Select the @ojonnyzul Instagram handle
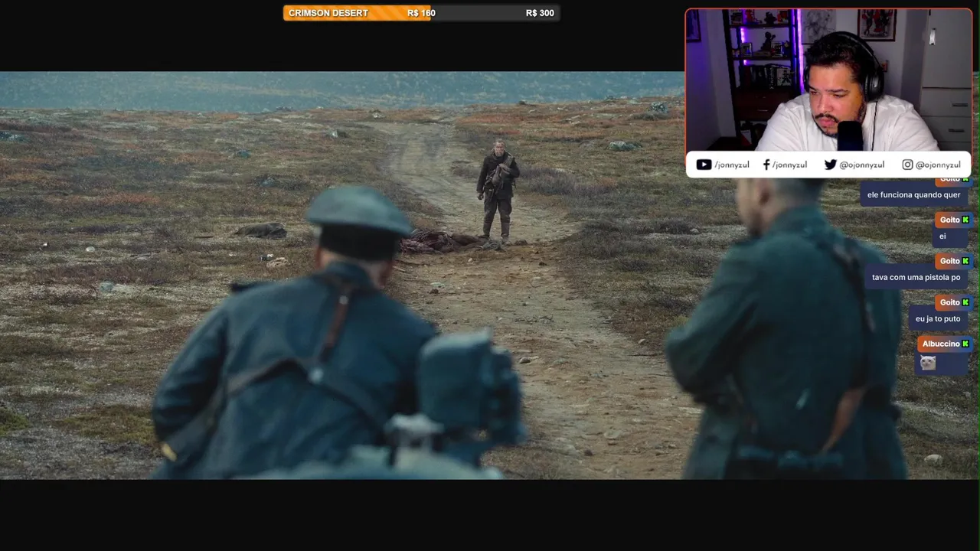This screenshot has height=551, width=980. coord(938,165)
